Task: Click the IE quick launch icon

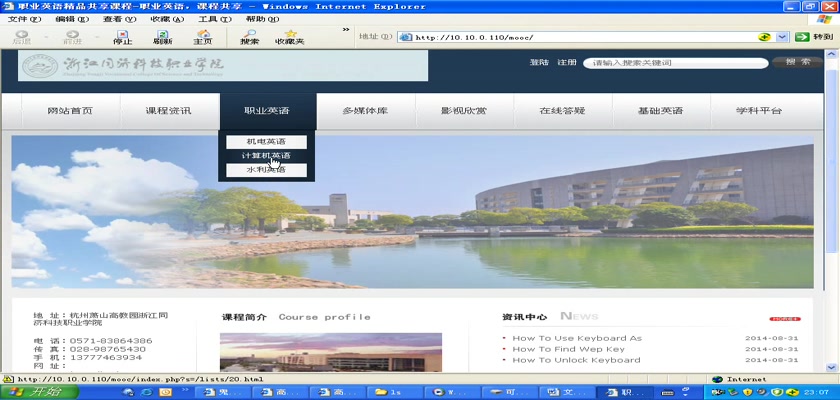Action: [146, 393]
